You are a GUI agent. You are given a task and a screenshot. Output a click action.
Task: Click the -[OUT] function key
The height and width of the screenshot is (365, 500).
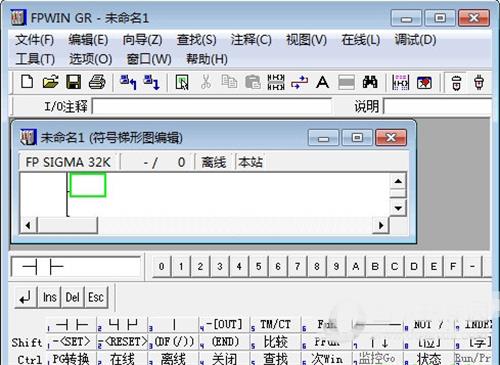pyautogui.click(x=224, y=325)
